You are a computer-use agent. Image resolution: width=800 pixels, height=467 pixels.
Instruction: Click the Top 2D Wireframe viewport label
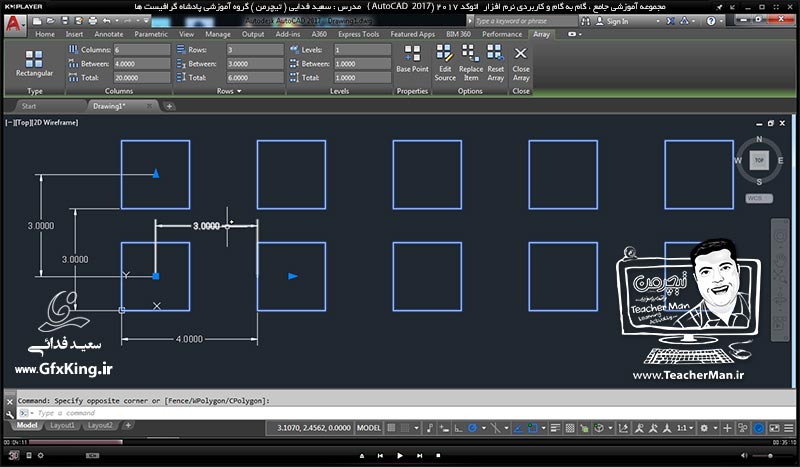42,122
